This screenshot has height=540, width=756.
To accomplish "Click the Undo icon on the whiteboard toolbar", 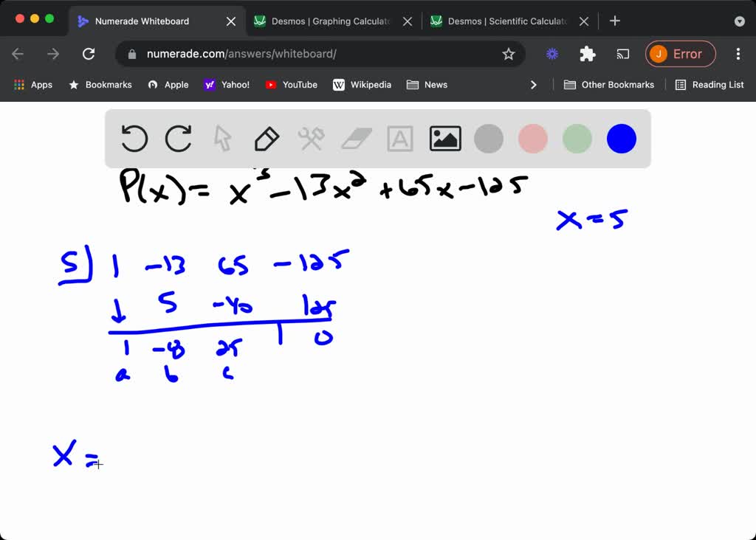I will [x=134, y=138].
